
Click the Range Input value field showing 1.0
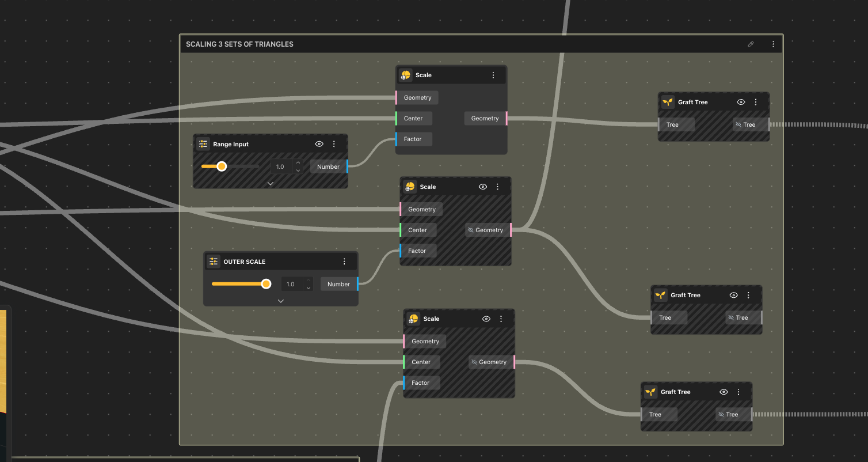(281, 166)
